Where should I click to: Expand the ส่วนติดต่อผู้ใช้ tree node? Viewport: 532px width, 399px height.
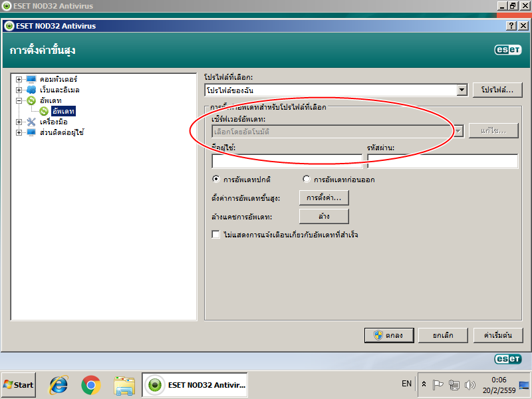tap(19, 132)
